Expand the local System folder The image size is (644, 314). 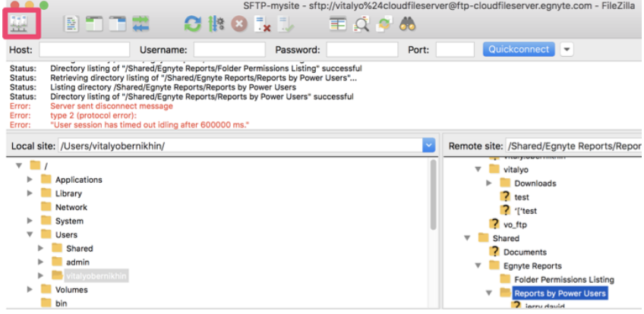(x=30, y=221)
